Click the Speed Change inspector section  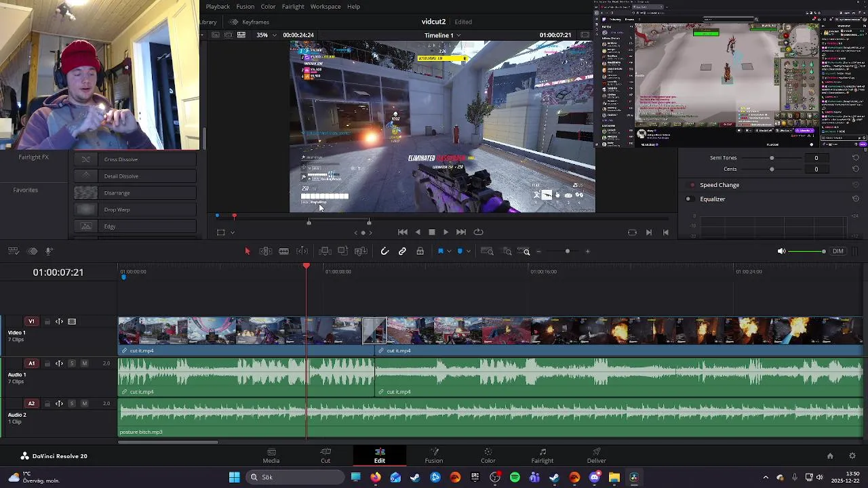[719, 185]
